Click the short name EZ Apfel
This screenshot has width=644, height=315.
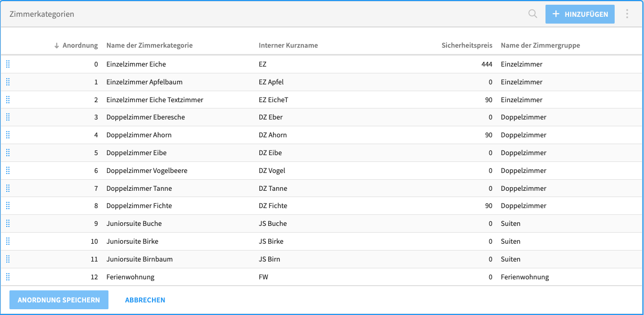[271, 82]
